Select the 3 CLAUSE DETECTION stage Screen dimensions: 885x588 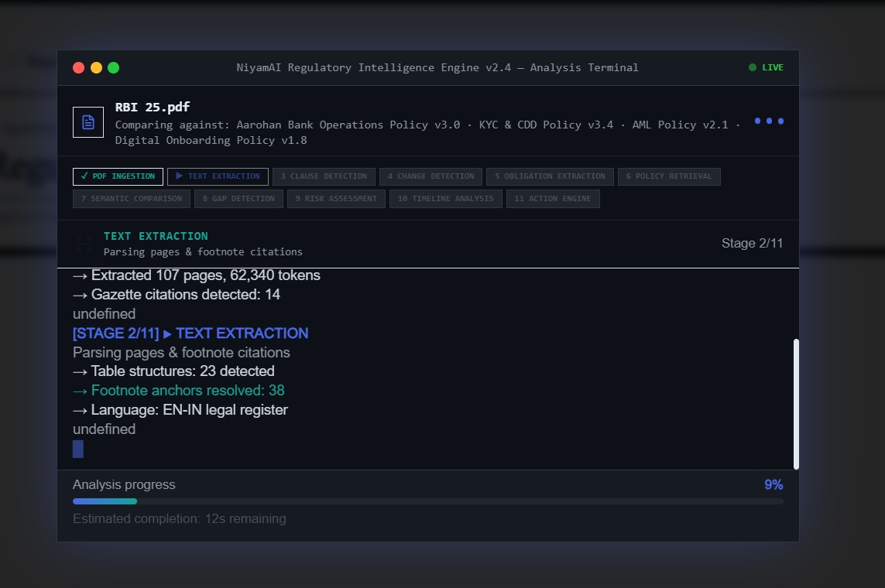tap(324, 176)
